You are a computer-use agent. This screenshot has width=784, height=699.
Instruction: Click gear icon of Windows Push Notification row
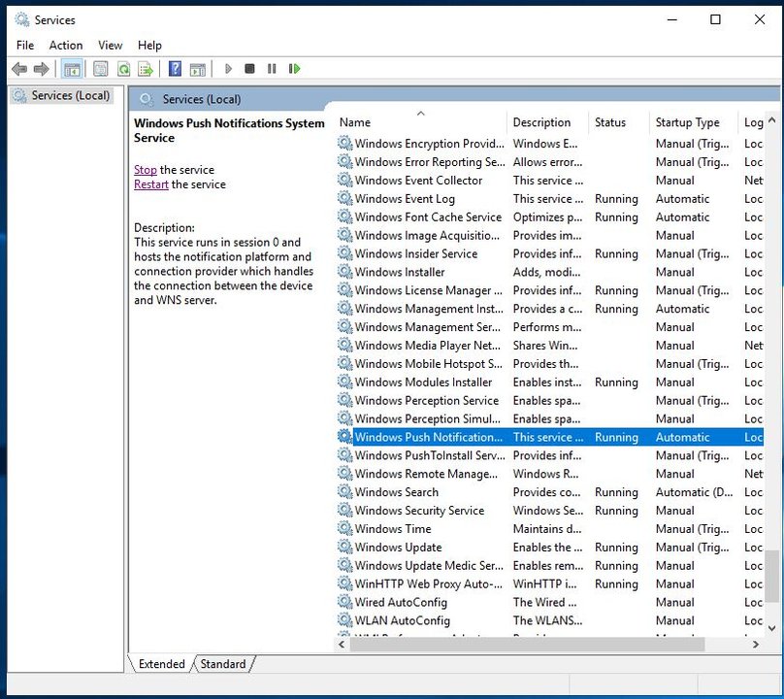pyautogui.click(x=344, y=437)
